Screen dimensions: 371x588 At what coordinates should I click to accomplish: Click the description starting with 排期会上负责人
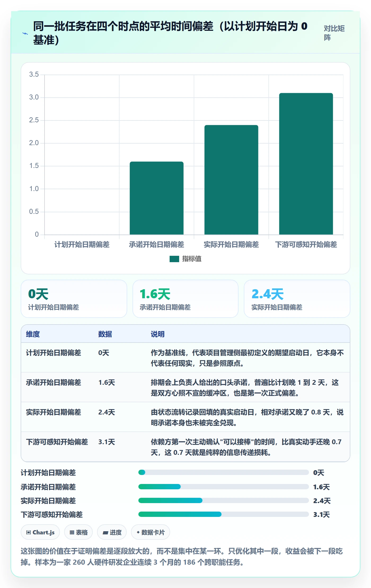click(245, 388)
